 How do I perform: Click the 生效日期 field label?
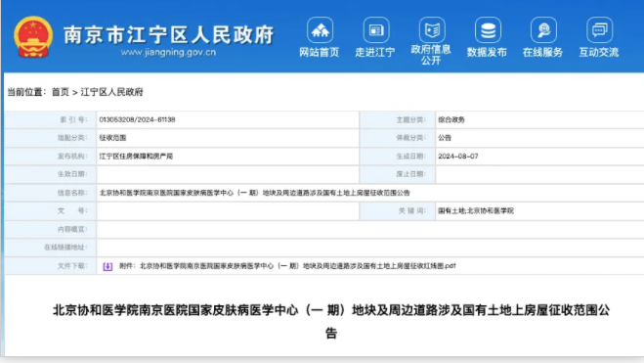[72, 174]
